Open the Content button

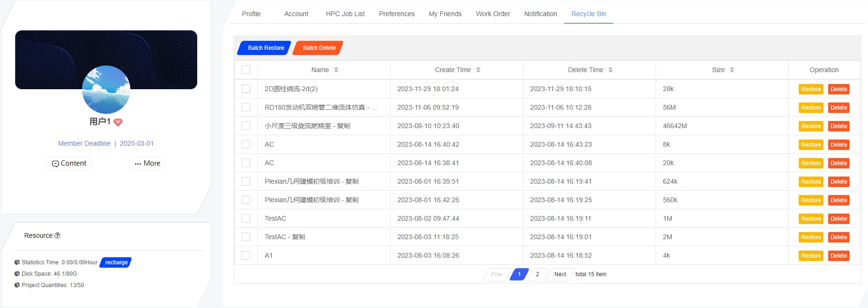click(69, 164)
